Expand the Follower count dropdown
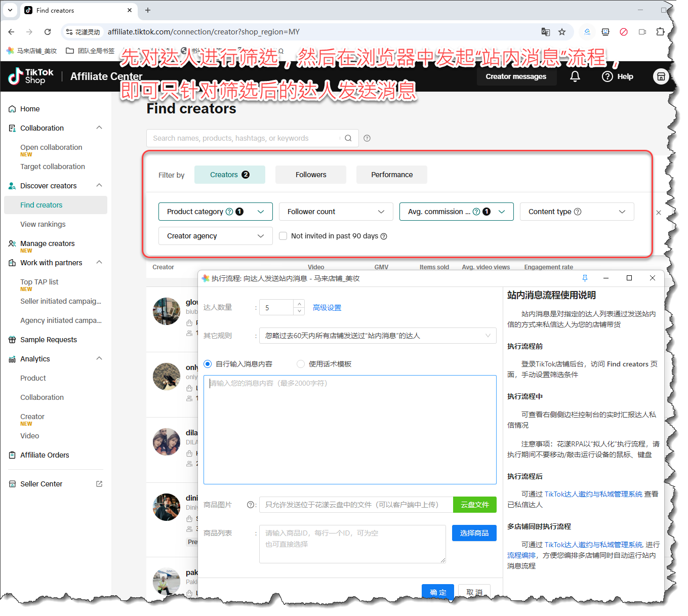Screen dimensions: 688x616 click(x=336, y=212)
